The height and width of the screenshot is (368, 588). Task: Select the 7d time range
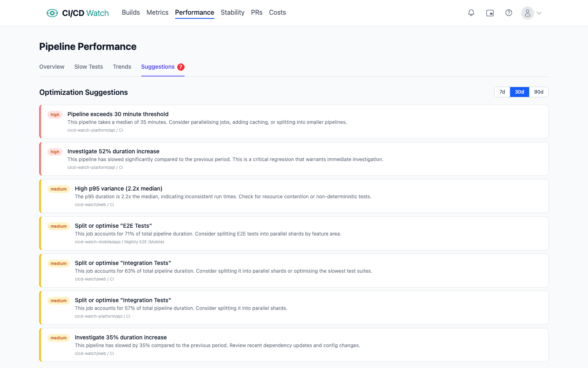coord(502,92)
